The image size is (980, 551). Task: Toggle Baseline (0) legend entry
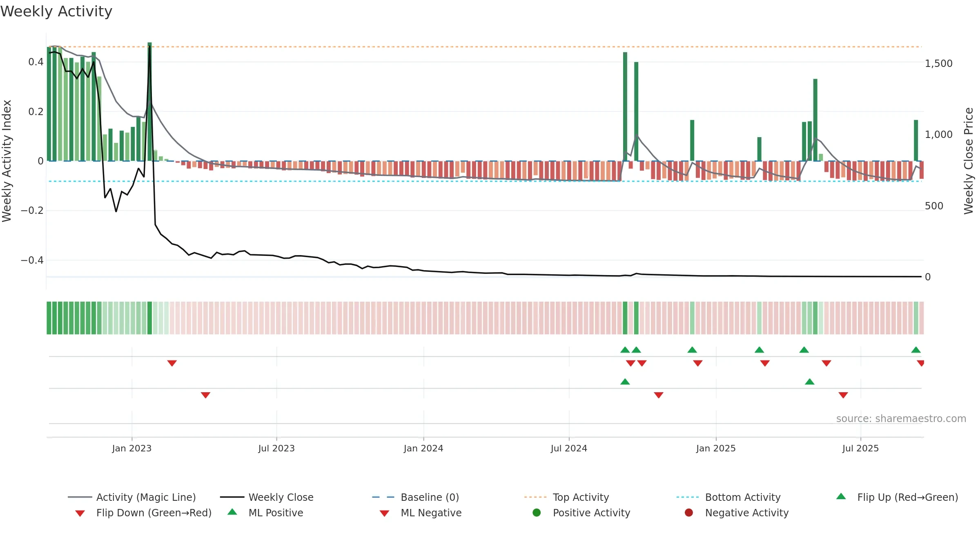pos(416,497)
